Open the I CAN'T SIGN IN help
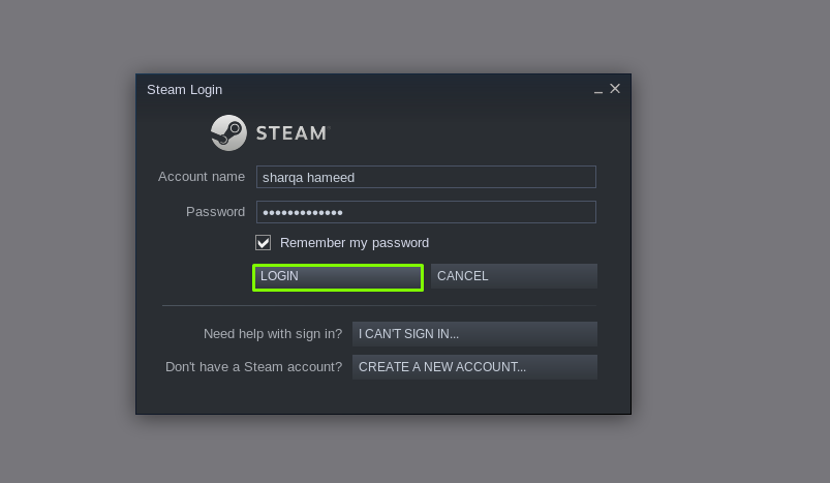 click(475, 334)
